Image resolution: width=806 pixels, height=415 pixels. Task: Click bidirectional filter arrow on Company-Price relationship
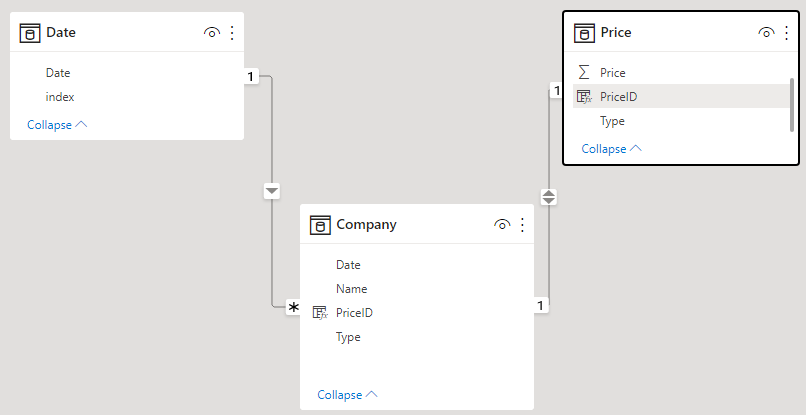(x=548, y=197)
